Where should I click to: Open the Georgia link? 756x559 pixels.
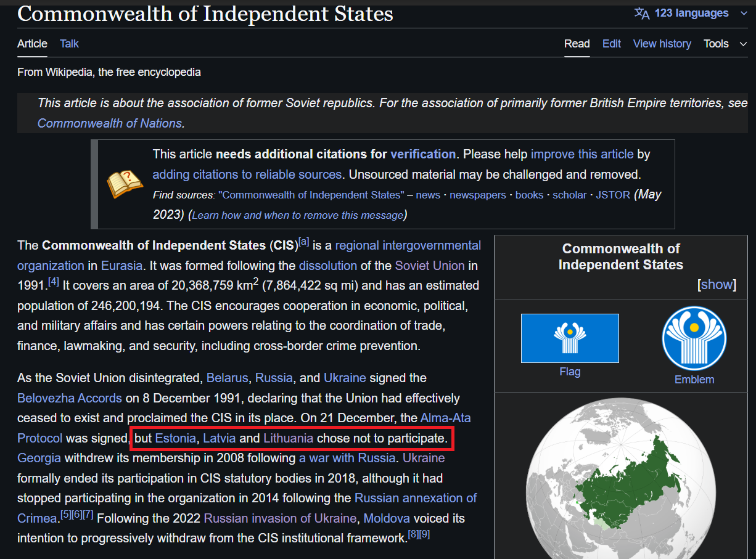click(x=39, y=458)
